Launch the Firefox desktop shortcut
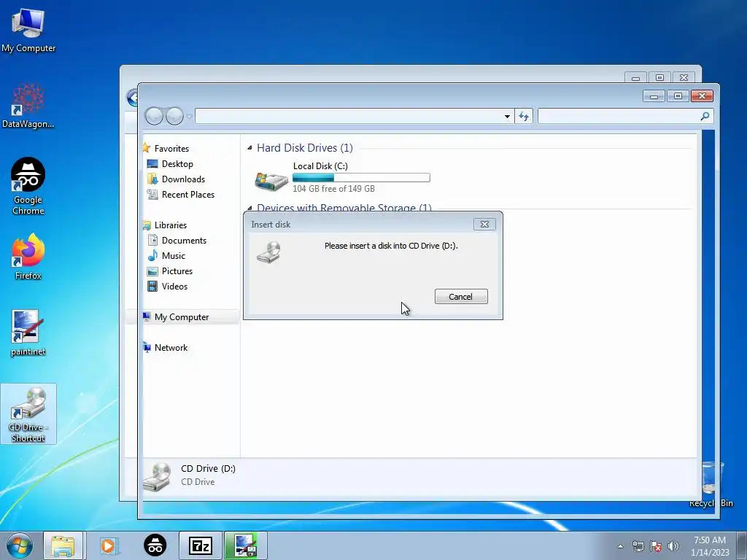The height and width of the screenshot is (560, 747). tap(28, 256)
